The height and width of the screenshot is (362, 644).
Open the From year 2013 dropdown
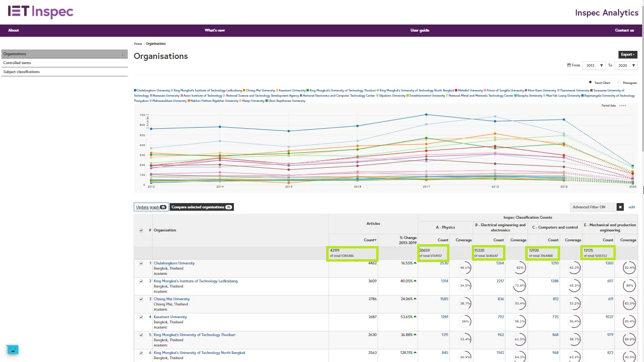(594, 66)
